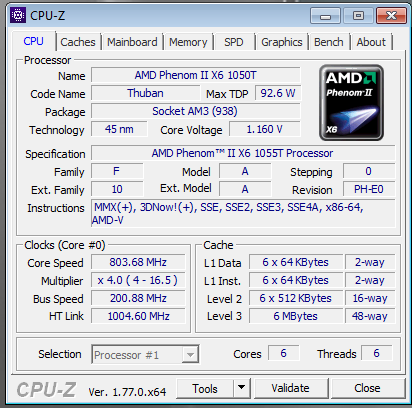Show the Graphics tab
This screenshot has height=408, width=412.
pyautogui.click(x=282, y=42)
